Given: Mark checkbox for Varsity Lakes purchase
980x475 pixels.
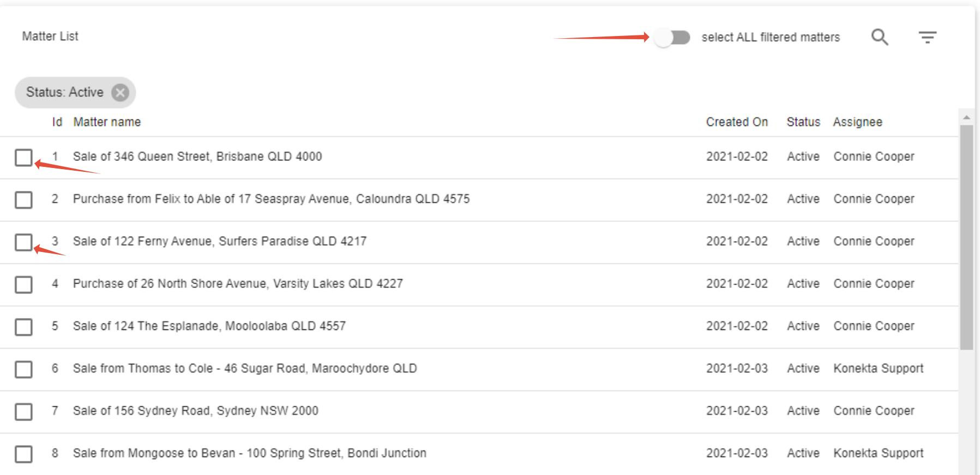Looking at the screenshot, I should coord(23,284).
